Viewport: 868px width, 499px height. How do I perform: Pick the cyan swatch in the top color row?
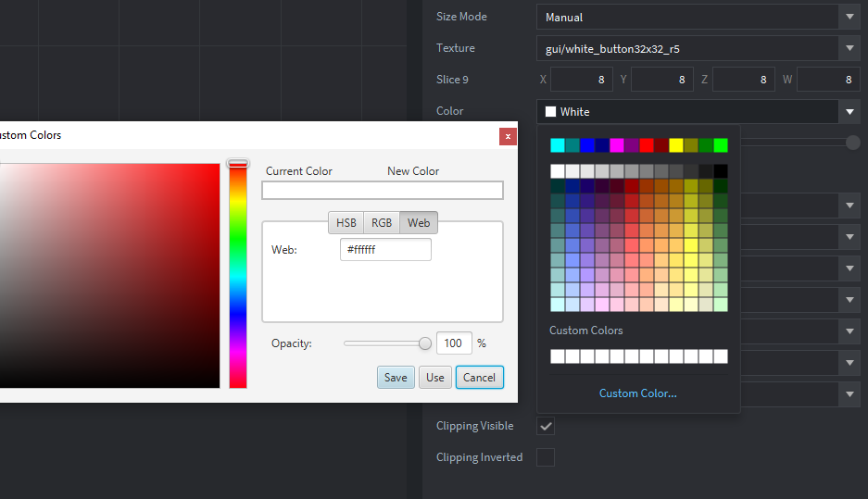[x=558, y=145]
